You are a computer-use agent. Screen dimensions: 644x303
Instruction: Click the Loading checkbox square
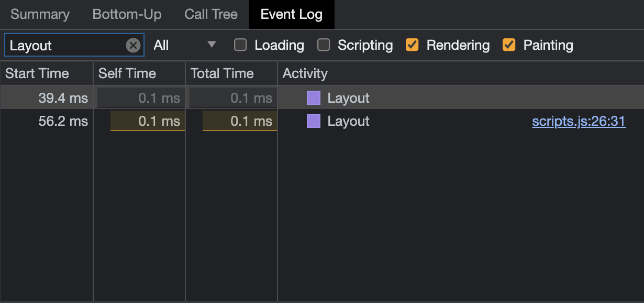point(240,45)
